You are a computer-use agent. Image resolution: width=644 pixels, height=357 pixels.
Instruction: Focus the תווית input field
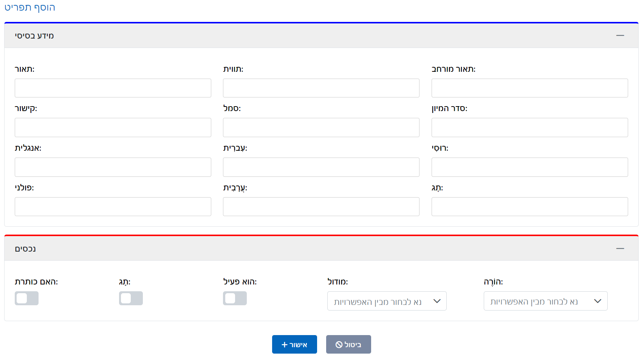pos(321,88)
